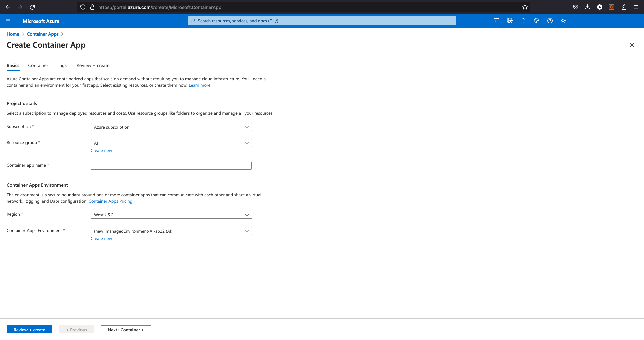Reload the page with browser refresh
644x340 pixels.
point(32,7)
